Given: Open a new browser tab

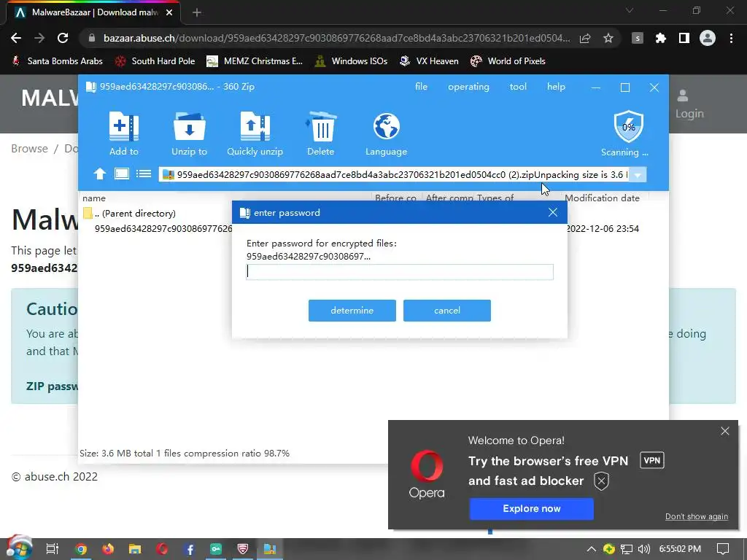Looking at the screenshot, I should (x=197, y=13).
